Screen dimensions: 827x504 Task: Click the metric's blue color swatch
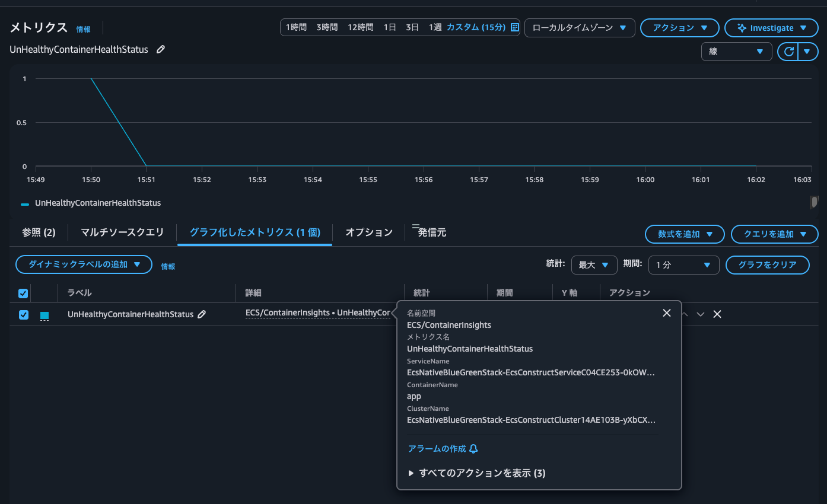pos(44,315)
